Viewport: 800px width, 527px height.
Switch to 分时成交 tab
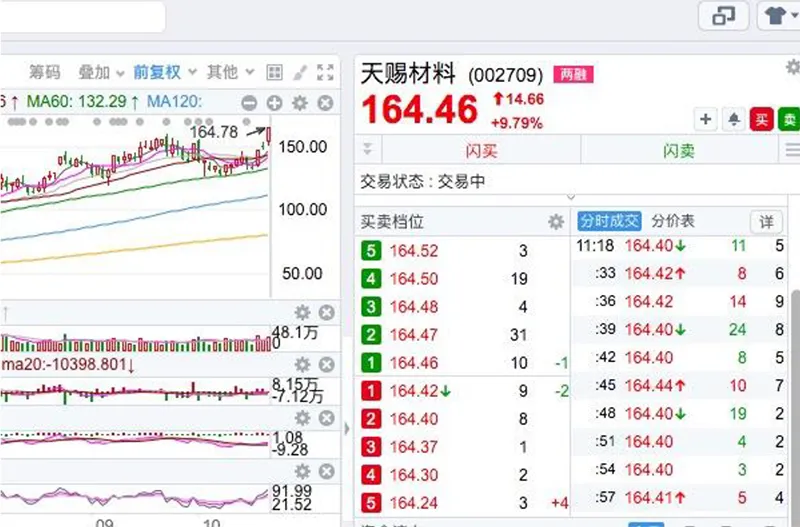(609, 221)
